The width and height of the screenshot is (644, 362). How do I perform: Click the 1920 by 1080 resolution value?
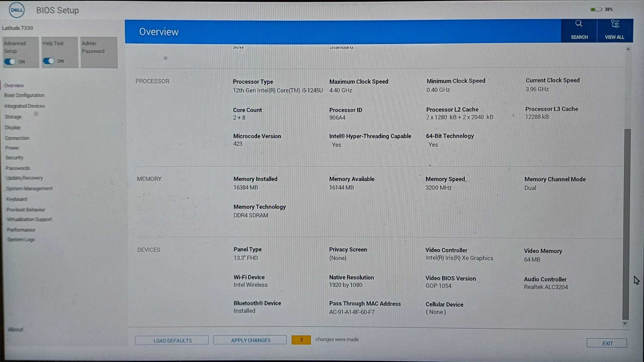click(x=346, y=285)
